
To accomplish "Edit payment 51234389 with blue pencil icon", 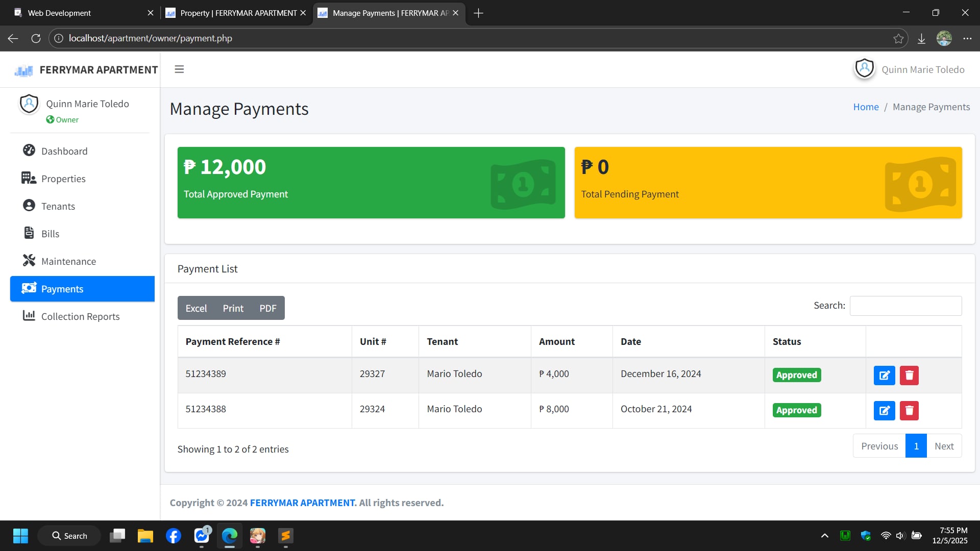I will pyautogui.click(x=884, y=375).
